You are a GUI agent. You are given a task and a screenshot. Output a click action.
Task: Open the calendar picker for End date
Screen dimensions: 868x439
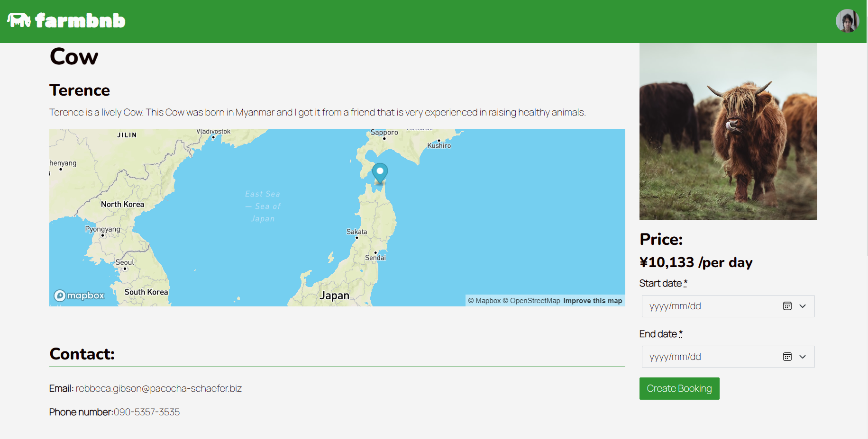click(787, 357)
